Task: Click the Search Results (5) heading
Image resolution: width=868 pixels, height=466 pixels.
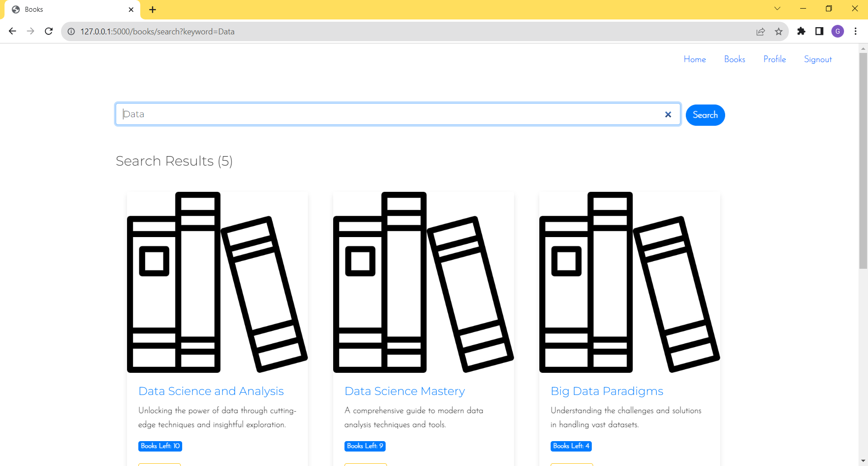Action: 174,161
